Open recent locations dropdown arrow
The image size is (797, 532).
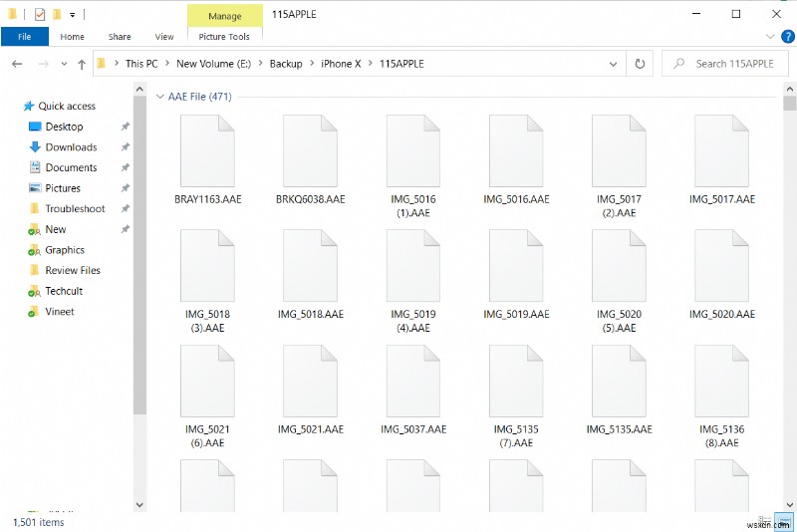point(64,64)
